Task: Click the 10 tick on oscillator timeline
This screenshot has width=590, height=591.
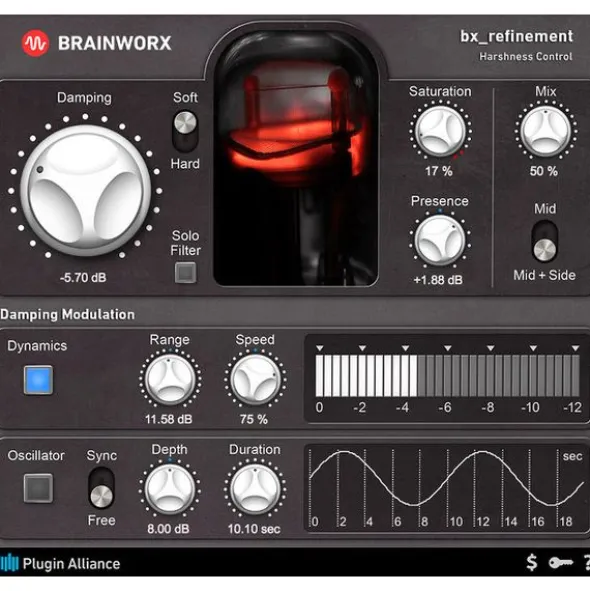Action: coord(456,522)
